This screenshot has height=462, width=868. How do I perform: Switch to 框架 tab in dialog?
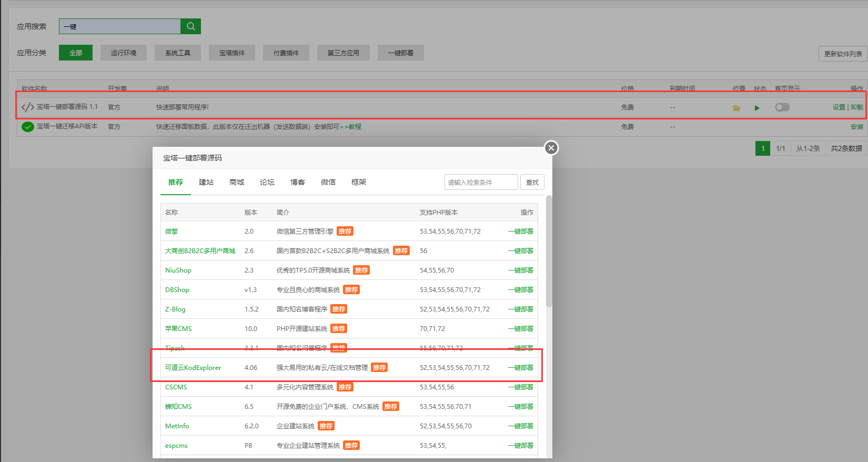[x=359, y=182]
